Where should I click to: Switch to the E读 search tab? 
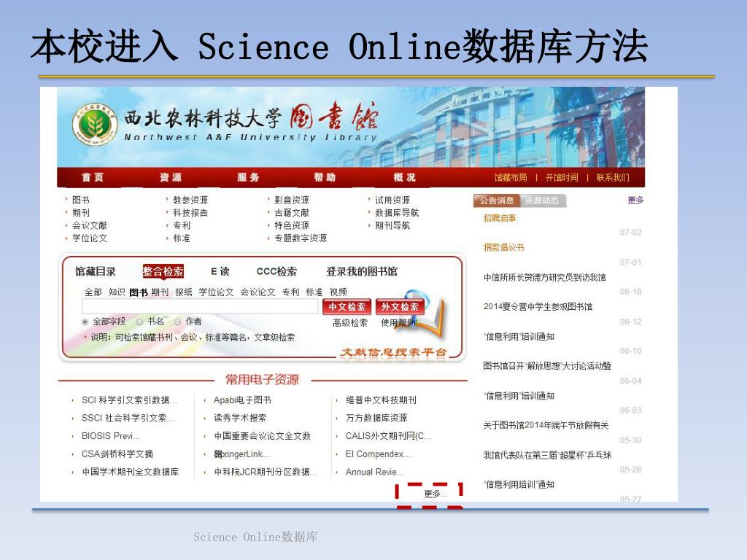220,271
